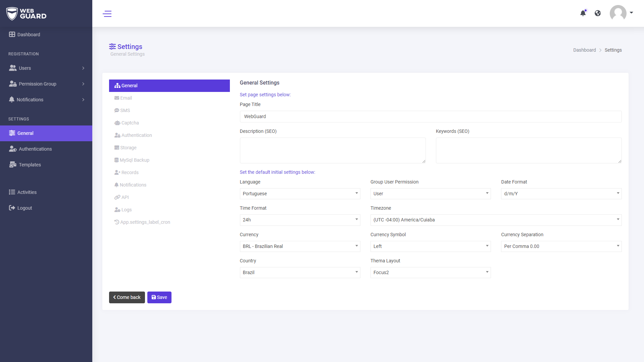Open the notifications bell icon
Screen dimensions: 644x362
583,13
